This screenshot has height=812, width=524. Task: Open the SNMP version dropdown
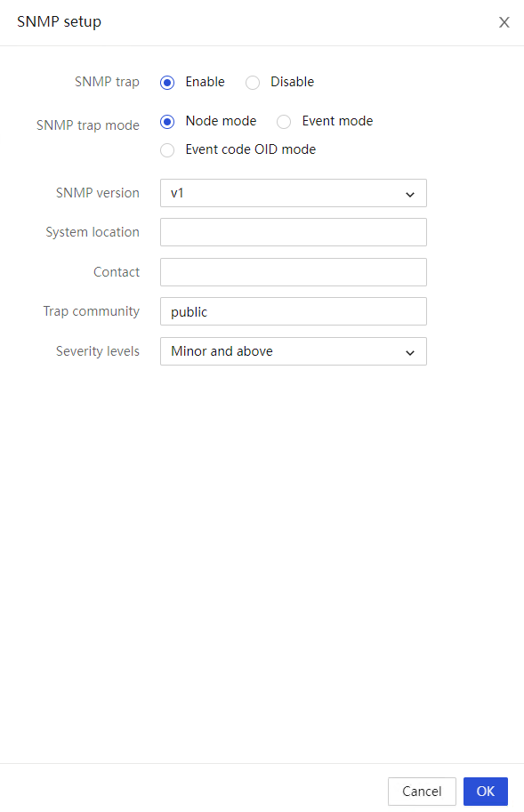[x=293, y=193]
